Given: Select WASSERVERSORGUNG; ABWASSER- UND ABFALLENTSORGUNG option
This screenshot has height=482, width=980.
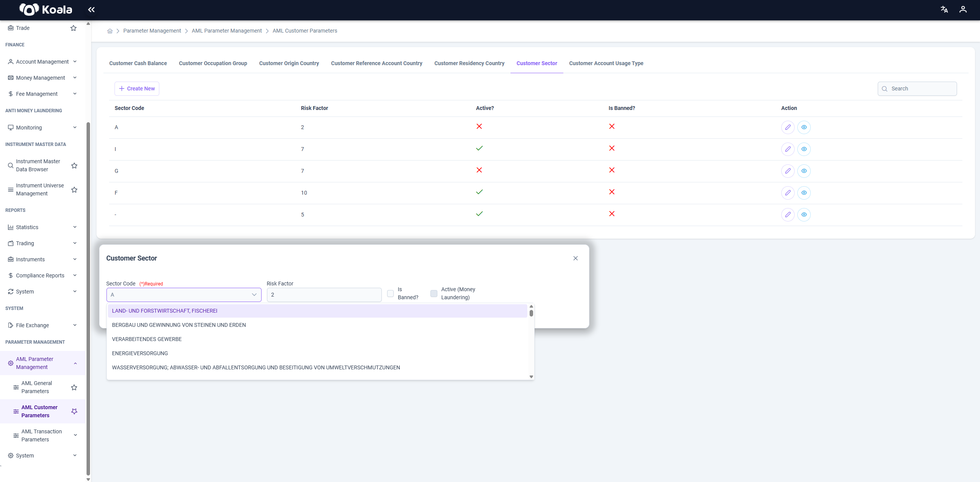Looking at the screenshot, I should pyautogui.click(x=317, y=368).
